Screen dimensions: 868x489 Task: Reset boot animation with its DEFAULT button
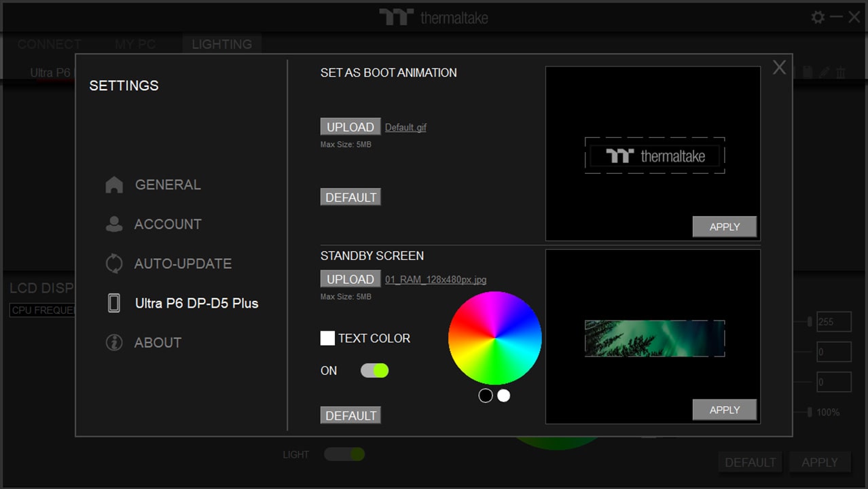(350, 197)
